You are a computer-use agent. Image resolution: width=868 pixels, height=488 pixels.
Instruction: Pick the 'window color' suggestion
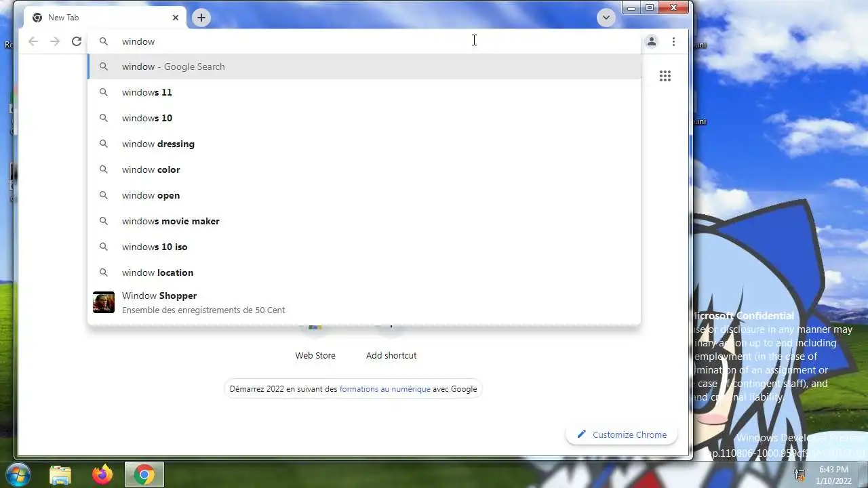(x=364, y=169)
